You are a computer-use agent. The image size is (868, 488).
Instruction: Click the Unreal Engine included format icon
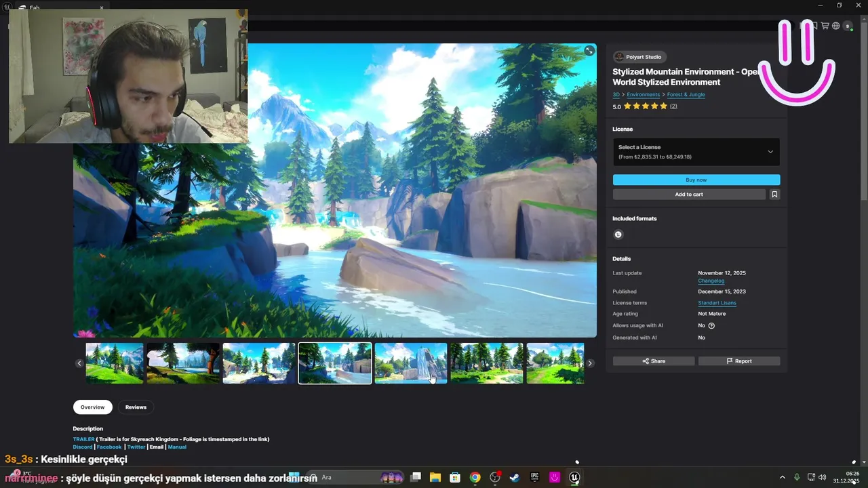[x=618, y=235]
